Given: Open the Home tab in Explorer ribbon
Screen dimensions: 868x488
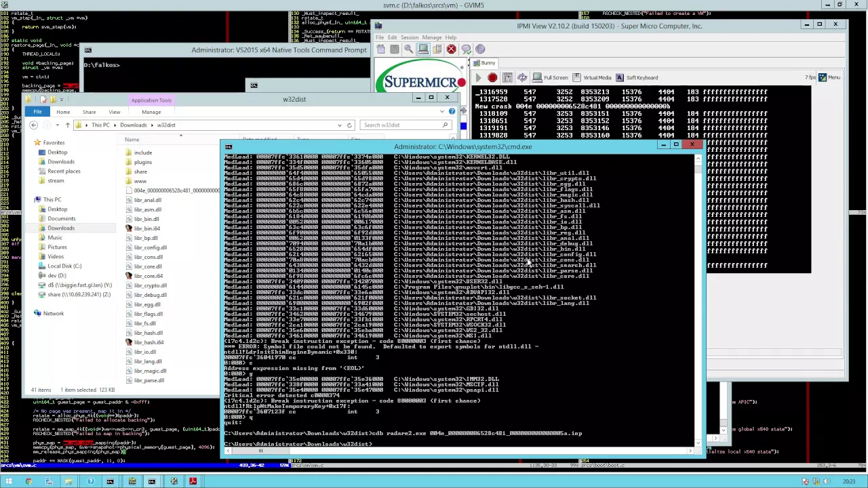Looking at the screenshot, I should pyautogui.click(x=63, y=112).
